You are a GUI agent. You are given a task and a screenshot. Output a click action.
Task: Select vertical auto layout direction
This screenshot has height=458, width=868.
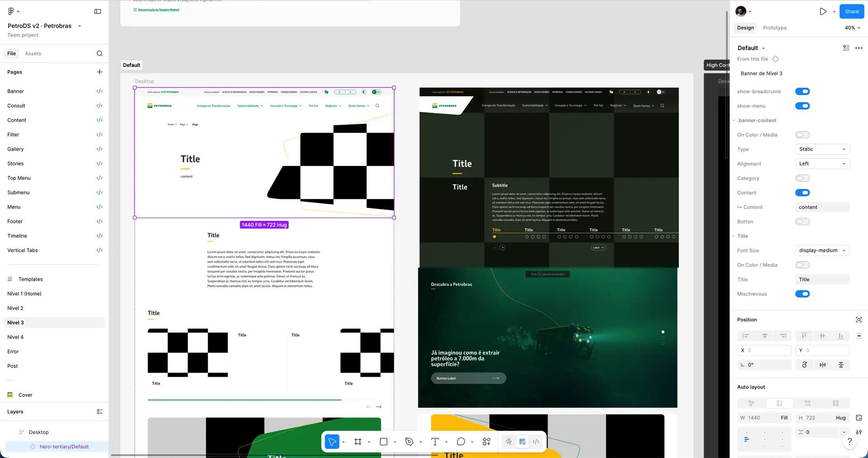pos(779,403)
